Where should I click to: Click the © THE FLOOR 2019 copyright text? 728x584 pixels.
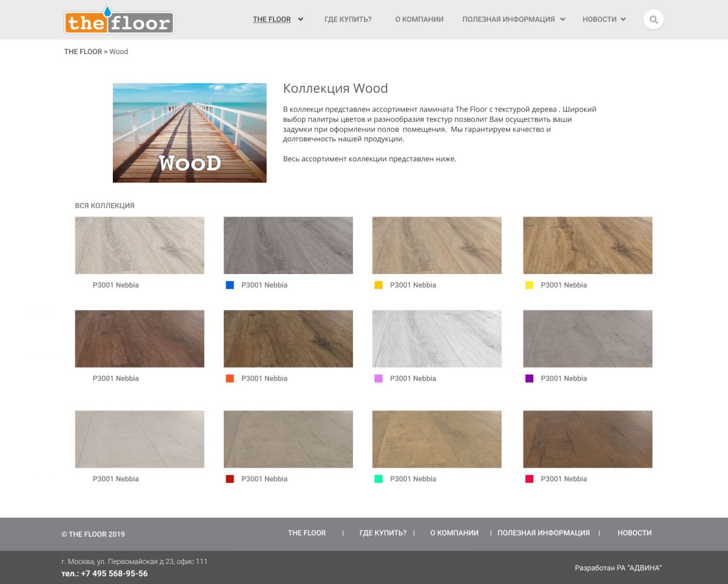(x=93, y=534)
